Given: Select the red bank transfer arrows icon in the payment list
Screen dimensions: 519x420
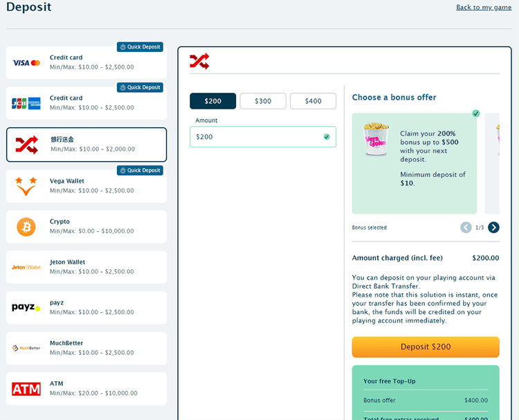Looking at the screenshot, I should [x=27, y=145].
